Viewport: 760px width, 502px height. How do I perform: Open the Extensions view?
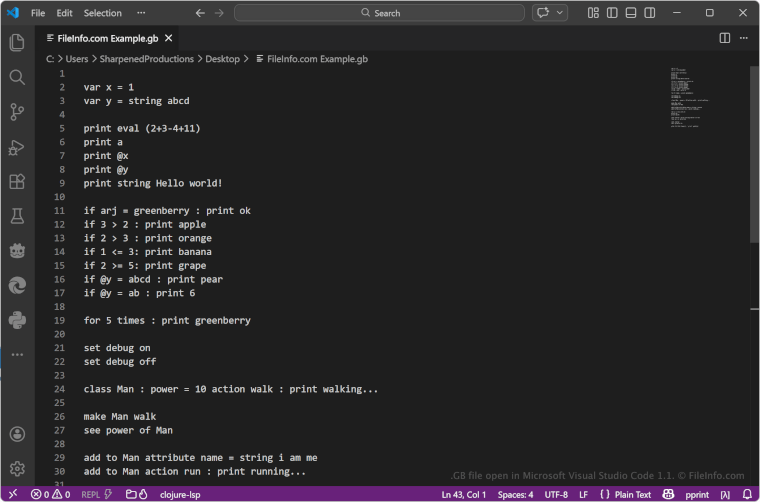(x=17, y=182)
